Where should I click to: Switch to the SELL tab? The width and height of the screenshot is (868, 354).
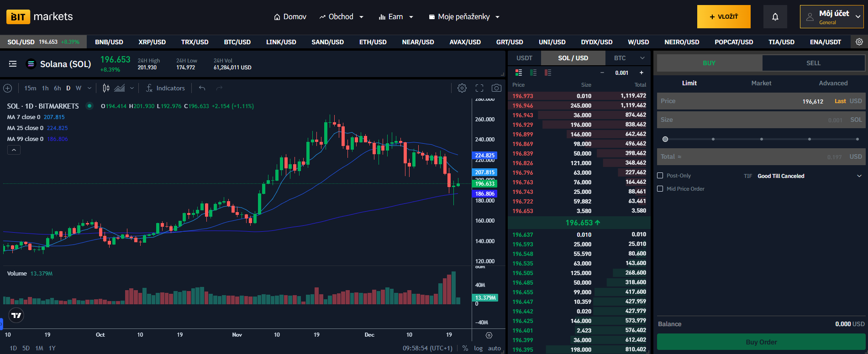click(813, 63)
